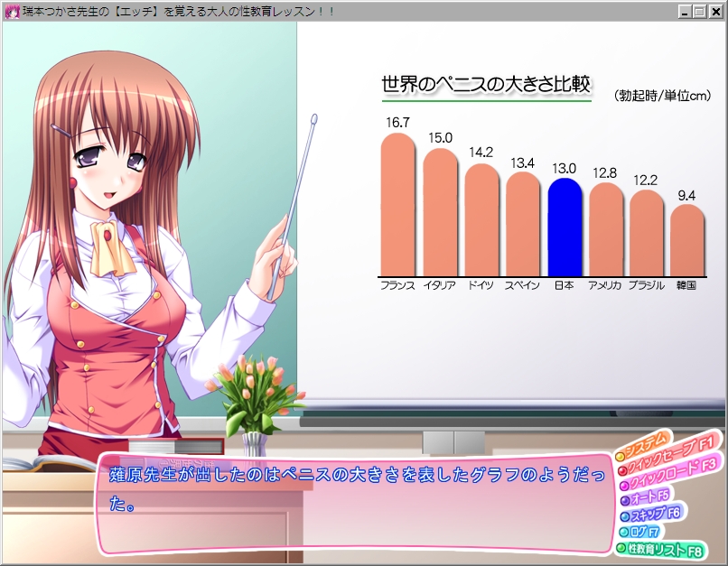Click the purple dot icon beside オート

(625, 500)
